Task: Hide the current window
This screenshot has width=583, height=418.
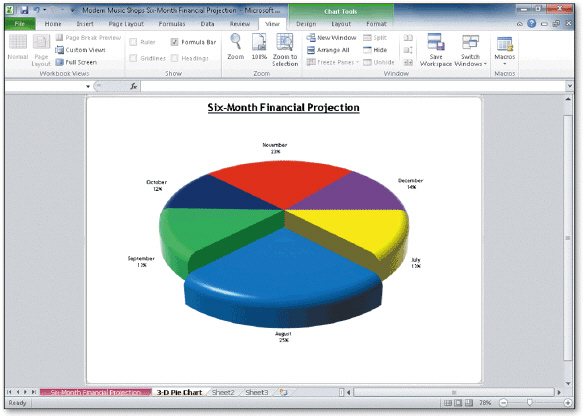Action: (x=375, y=50)
